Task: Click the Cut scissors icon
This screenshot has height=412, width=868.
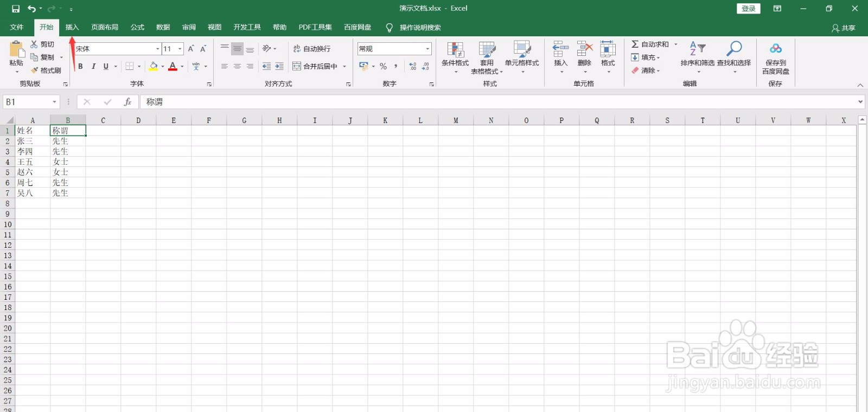Action: click(x=34, y=44)
